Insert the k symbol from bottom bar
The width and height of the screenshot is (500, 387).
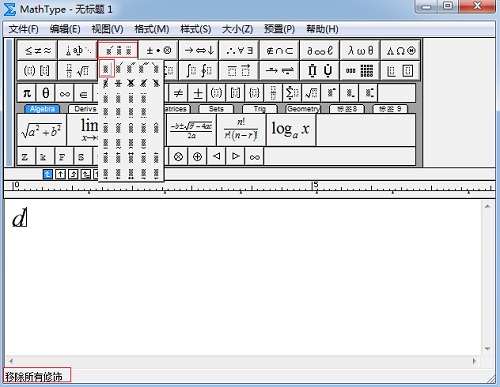coord(44,156)
